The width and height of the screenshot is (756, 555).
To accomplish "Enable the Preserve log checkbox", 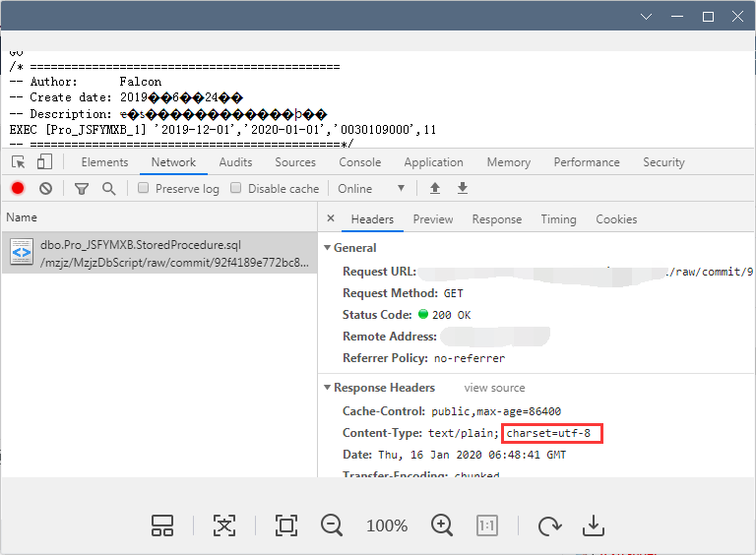I will [143, 188].
